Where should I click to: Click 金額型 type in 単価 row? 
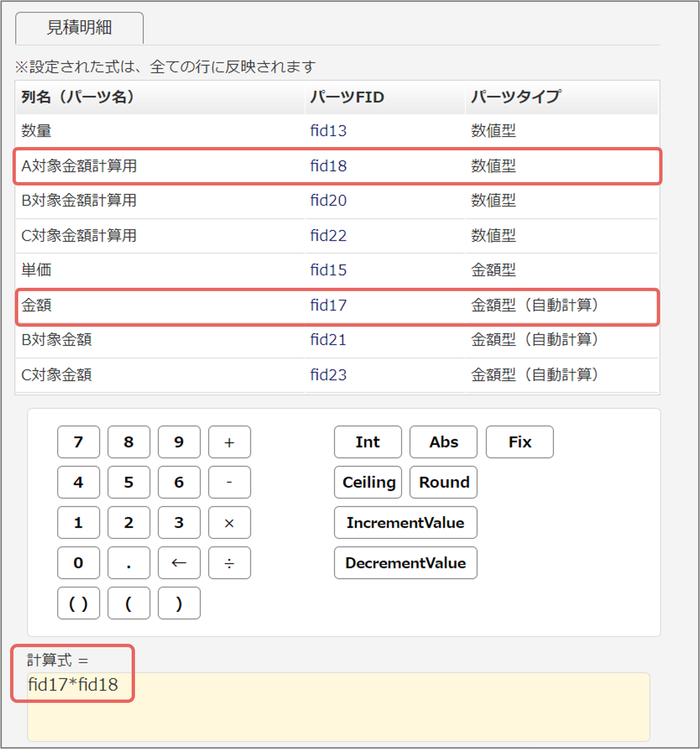[x=493, y=270]
